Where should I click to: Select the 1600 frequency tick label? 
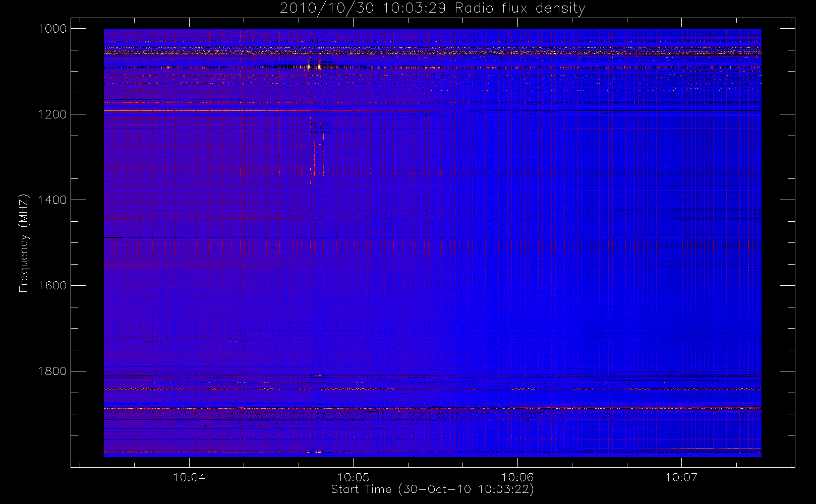coord(52,286)
